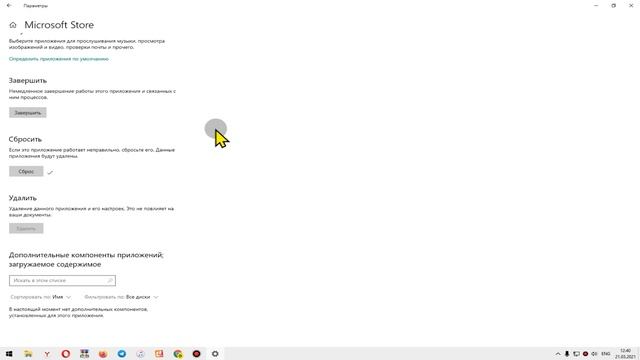Screen dimensions: 640x360
Task: Open the light round app icon on taskbar
Action: pyautogui.click(x=140, y=353)
